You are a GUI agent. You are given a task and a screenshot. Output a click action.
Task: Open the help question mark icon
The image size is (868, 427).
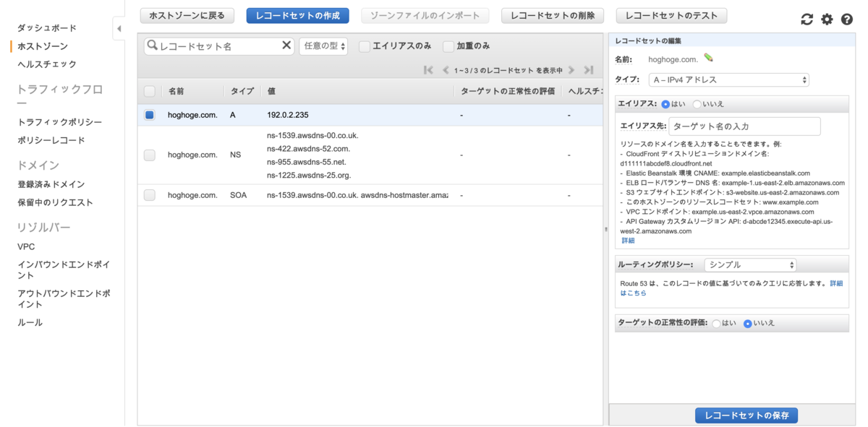click(x=847, y=20)
